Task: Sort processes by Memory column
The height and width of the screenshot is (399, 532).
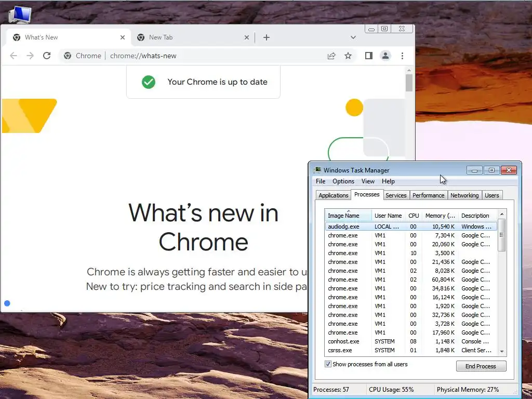Action: coord(440,216)
